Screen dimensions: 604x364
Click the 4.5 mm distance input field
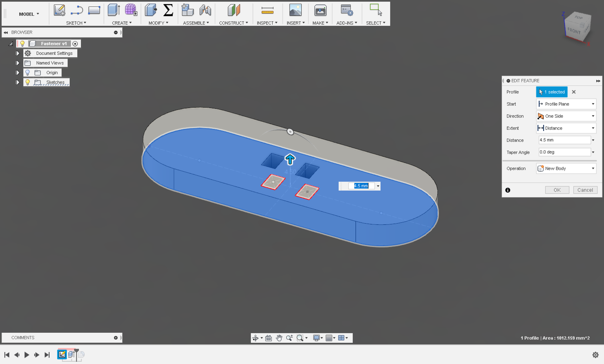point(564,140)
